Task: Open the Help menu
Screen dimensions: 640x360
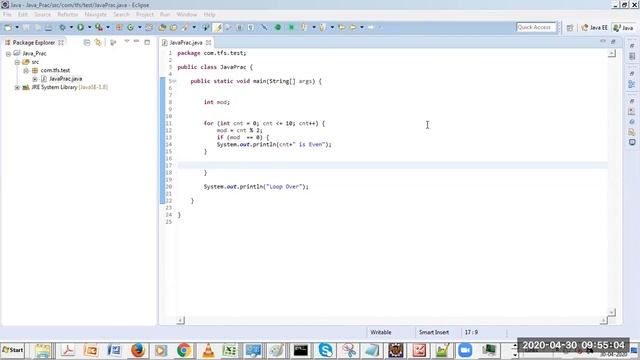Action: [x=209, y=14]
